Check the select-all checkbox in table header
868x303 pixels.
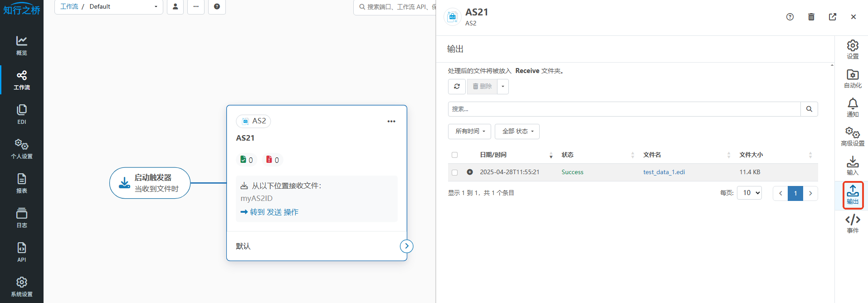[454, 155]
